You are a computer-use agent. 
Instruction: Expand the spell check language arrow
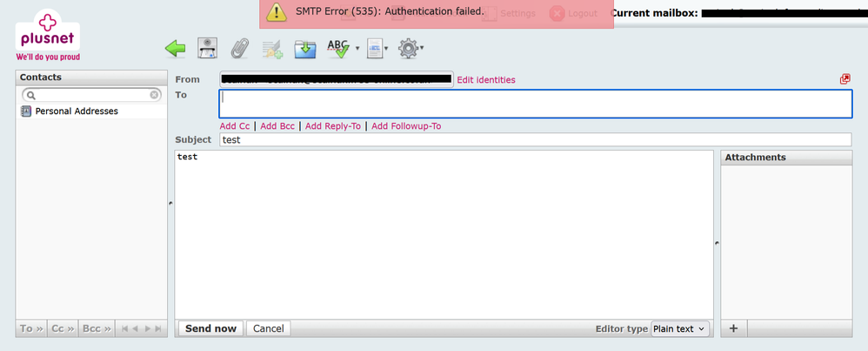pyautogui.click(x=357, y=50)
